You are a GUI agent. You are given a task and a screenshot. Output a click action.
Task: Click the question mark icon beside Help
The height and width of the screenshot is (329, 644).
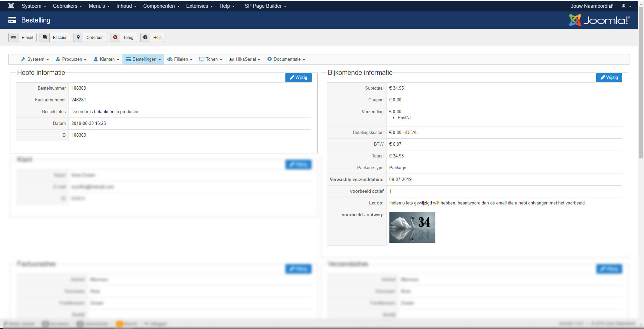[145, 37]
